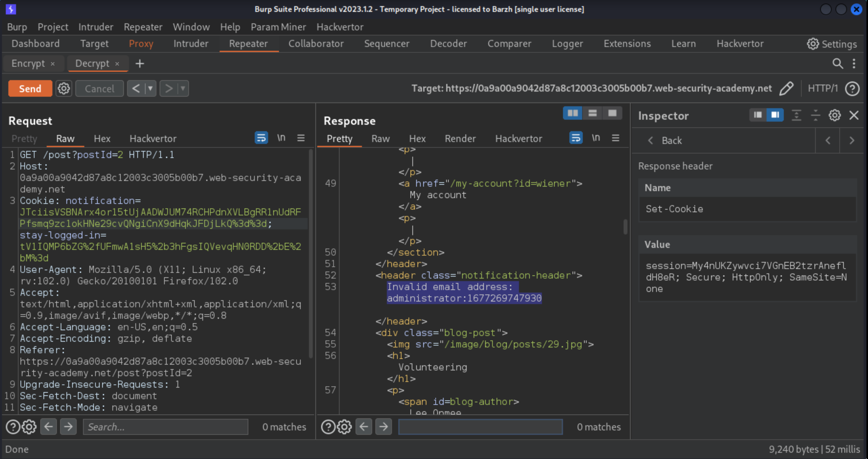Toggle non-printable characters in Request pane
The height and width of the screenshot is (459, 868).
click(281, 138)
